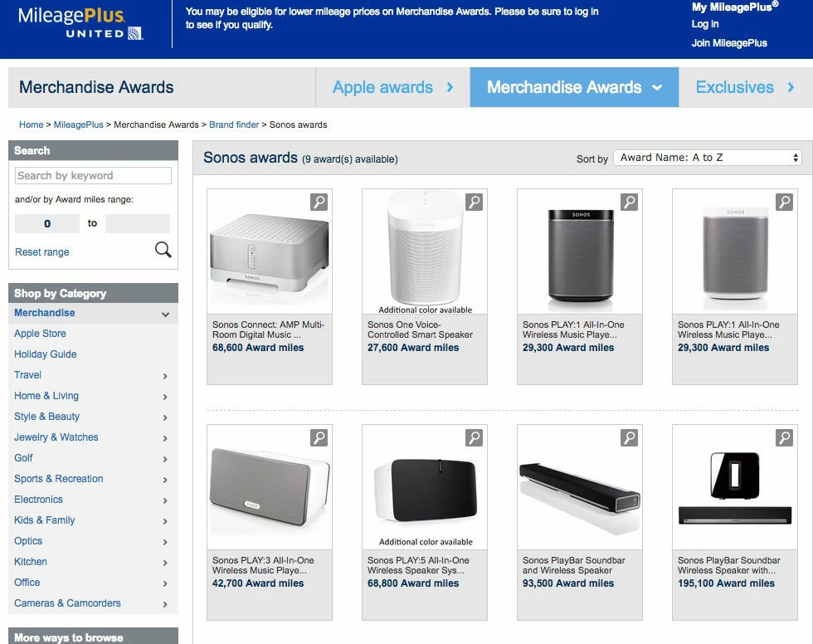Go to MileagePlus breadcrumb

[78, 124]
